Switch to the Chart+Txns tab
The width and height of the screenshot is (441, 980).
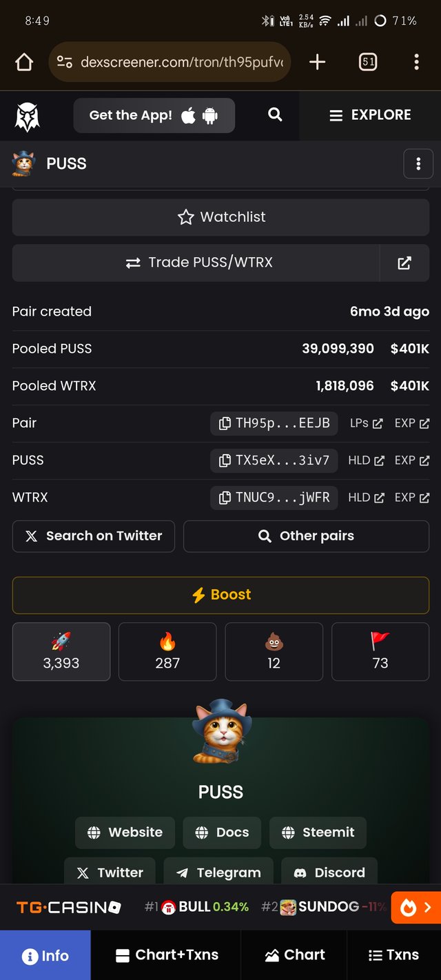[166, 955]
